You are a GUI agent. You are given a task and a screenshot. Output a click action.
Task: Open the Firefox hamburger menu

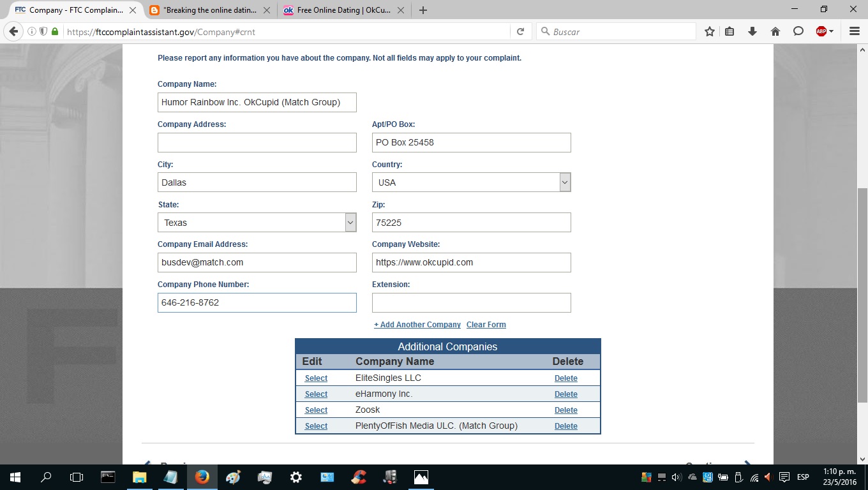tap(854, 31)
